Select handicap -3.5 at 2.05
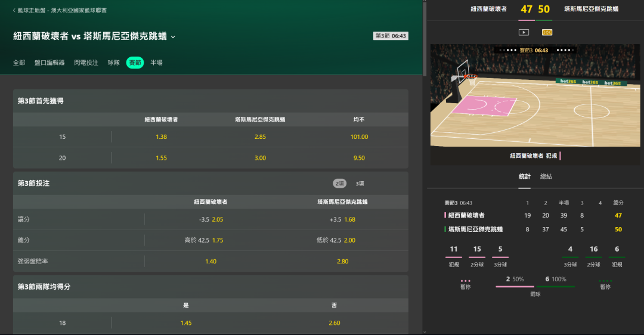This screenshot has height=335, width=644. pyautogui.click(x=210, y=219)
